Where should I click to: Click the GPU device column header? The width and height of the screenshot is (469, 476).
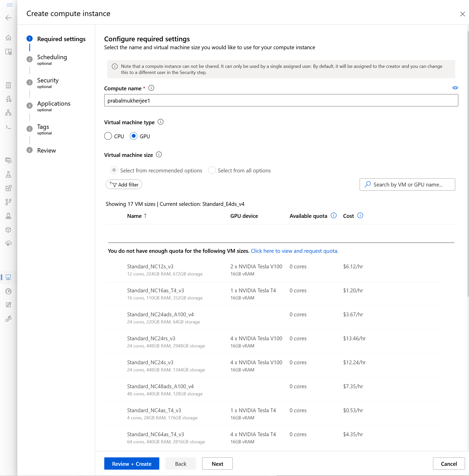(244, 216)
